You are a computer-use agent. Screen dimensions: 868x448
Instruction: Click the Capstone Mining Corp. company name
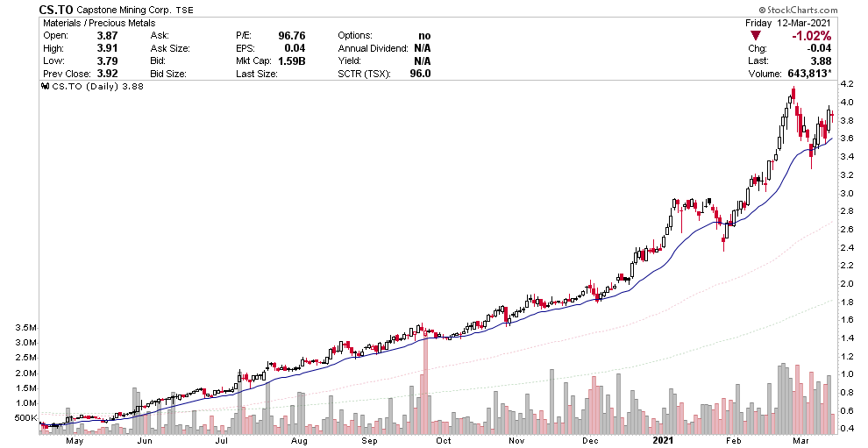(x=123, y=10)
